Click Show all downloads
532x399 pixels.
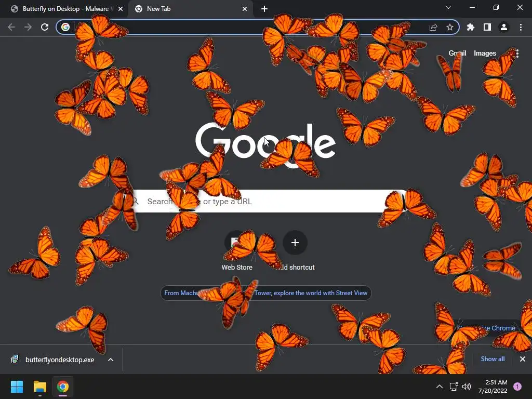pos(493,359)
